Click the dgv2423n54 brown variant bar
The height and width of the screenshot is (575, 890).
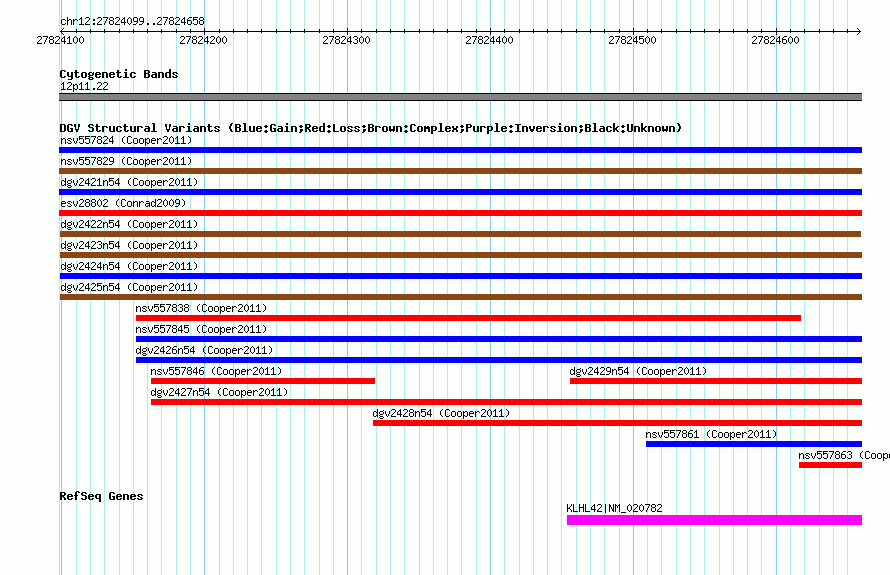tap(460, 255)
